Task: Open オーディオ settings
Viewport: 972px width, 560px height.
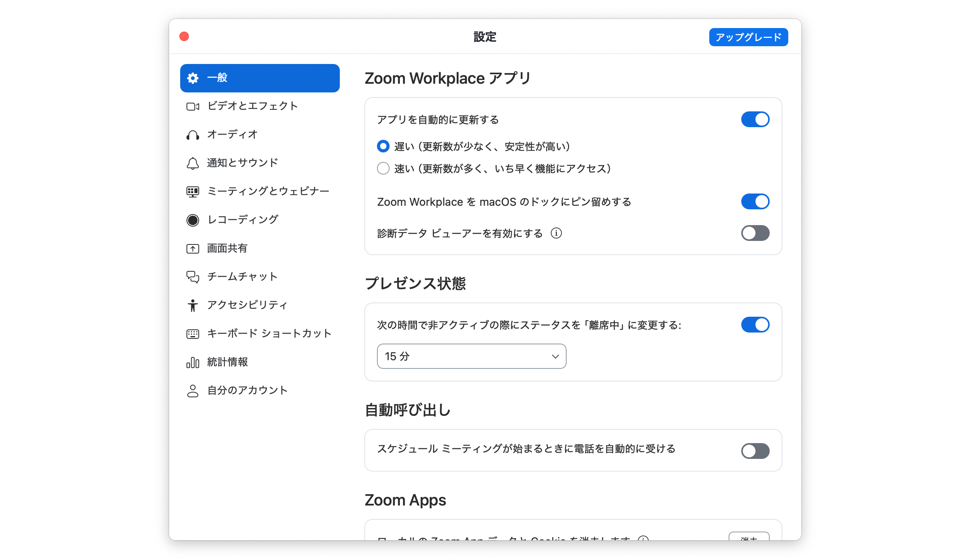Action: click(x=260, y=135)
